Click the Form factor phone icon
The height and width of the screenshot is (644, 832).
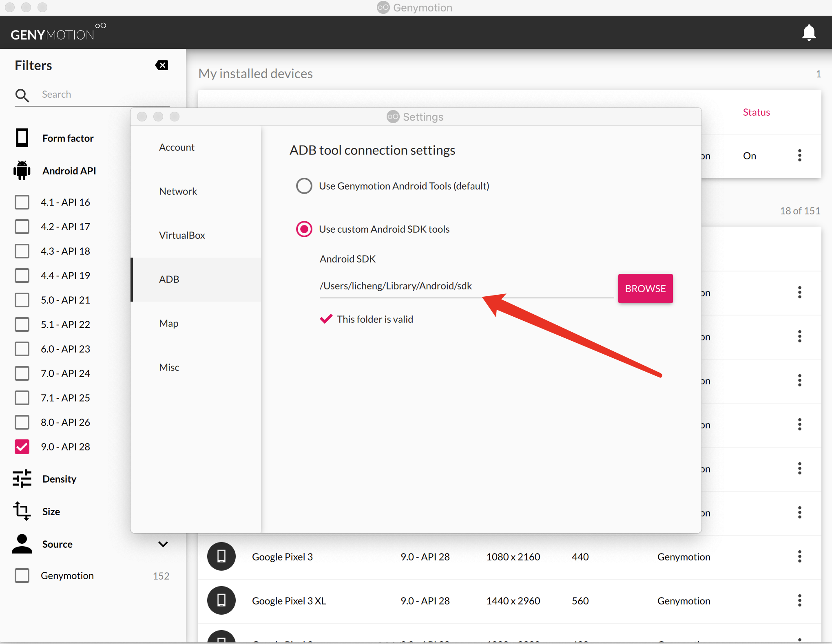click(x=22, y=138)
